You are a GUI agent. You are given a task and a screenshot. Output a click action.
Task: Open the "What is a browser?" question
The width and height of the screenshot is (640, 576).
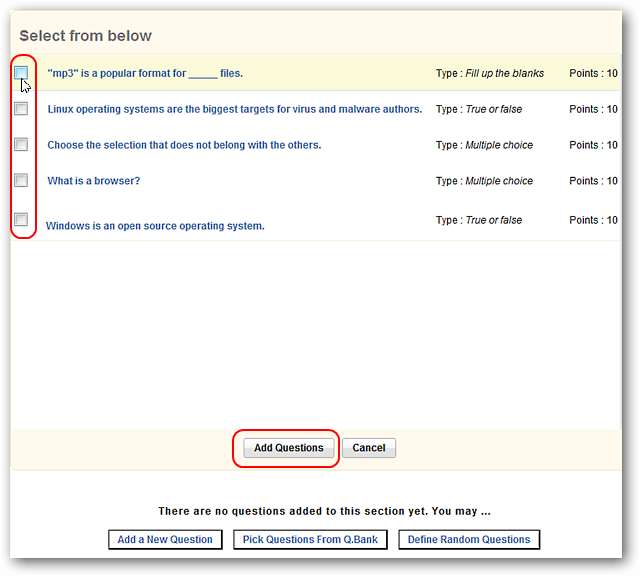tap(94, 181)
